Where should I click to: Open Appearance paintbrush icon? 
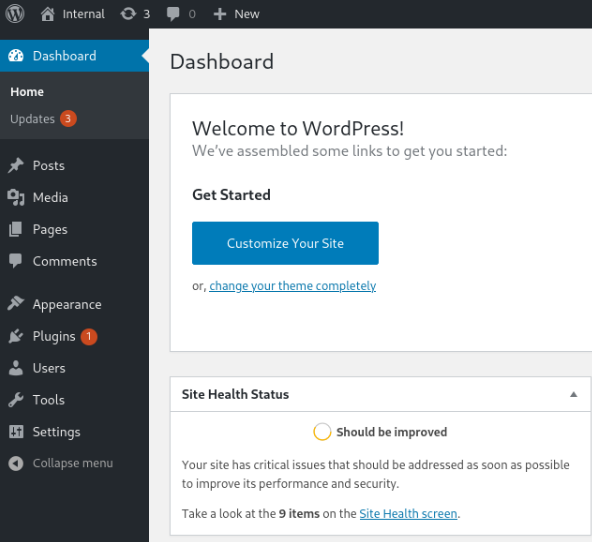coord(16,304)
